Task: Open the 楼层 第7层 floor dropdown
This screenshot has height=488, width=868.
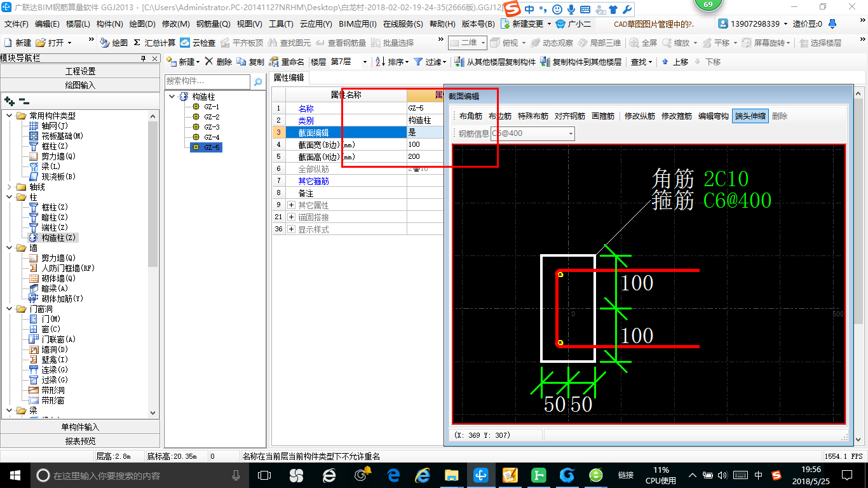Action: 364,62
